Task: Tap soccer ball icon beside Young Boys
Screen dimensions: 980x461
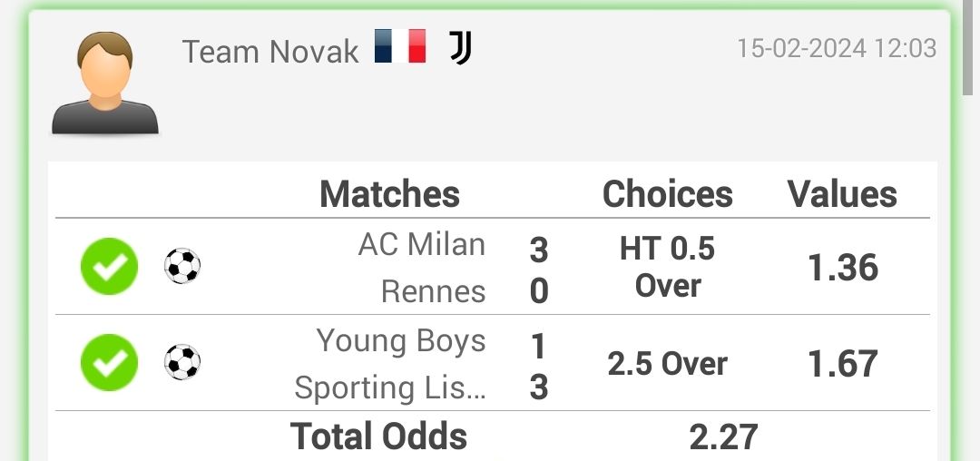Action: pos(182,362)
